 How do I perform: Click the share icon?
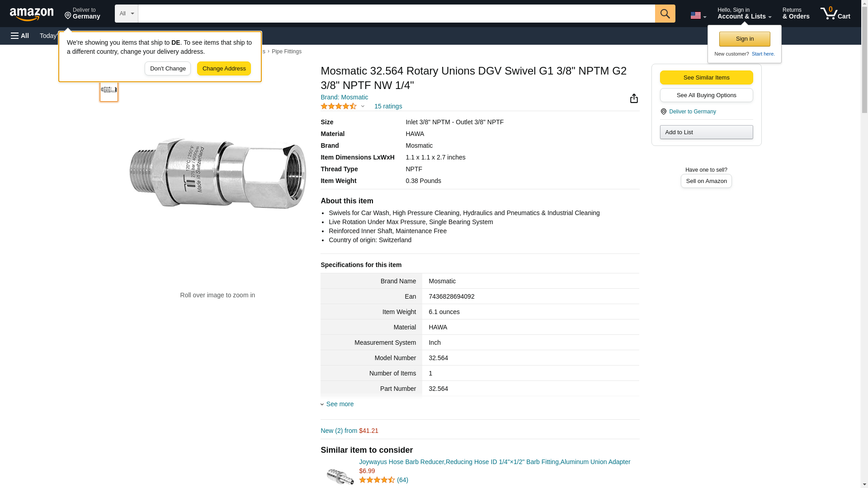coord(634,99)
